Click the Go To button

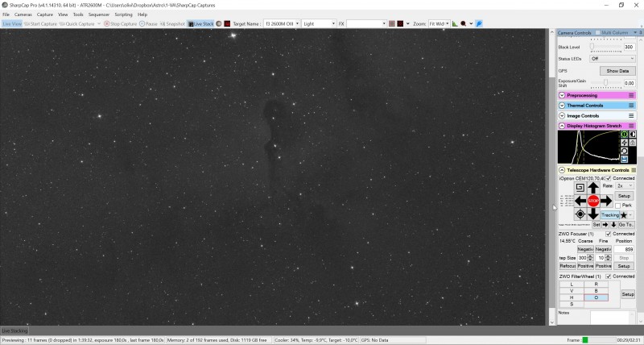point(626,225)
